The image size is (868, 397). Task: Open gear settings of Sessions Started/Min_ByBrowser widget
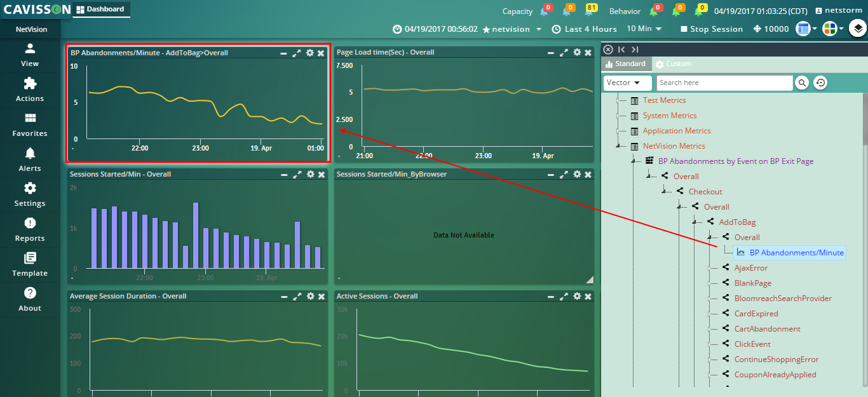[x=577, y=174]
